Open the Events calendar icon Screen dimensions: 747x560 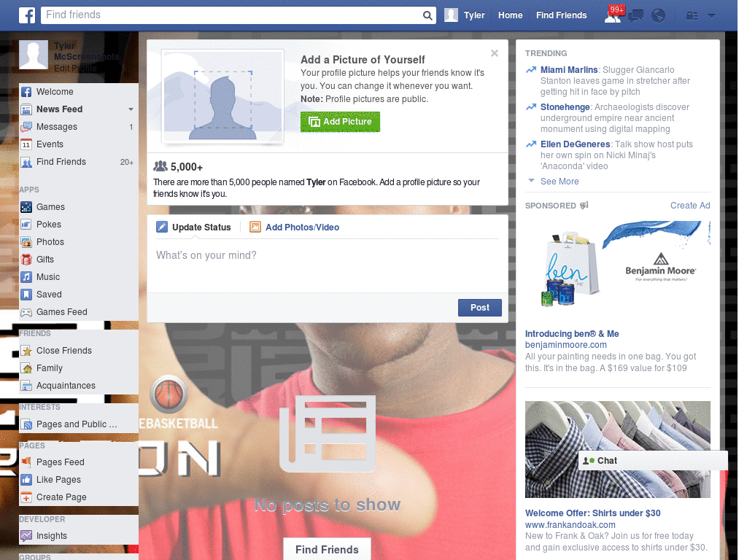tap(26, 144)
